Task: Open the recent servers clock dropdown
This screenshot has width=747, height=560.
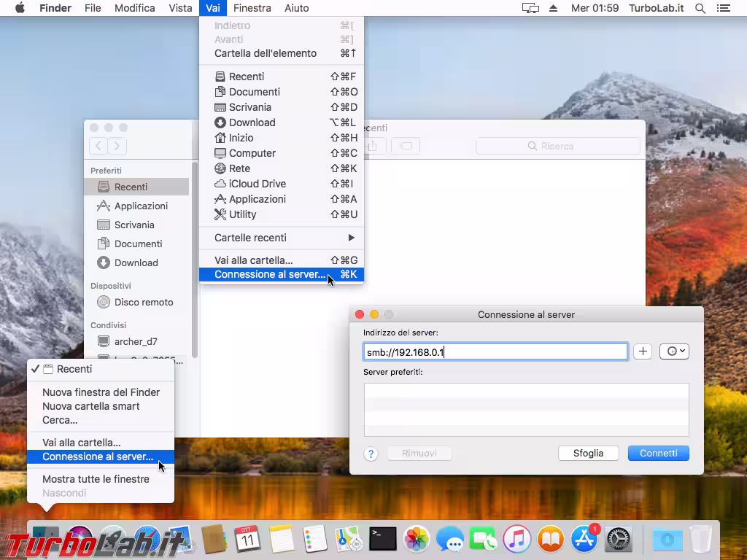Action: pyautogui.click(x=674, y=351)
